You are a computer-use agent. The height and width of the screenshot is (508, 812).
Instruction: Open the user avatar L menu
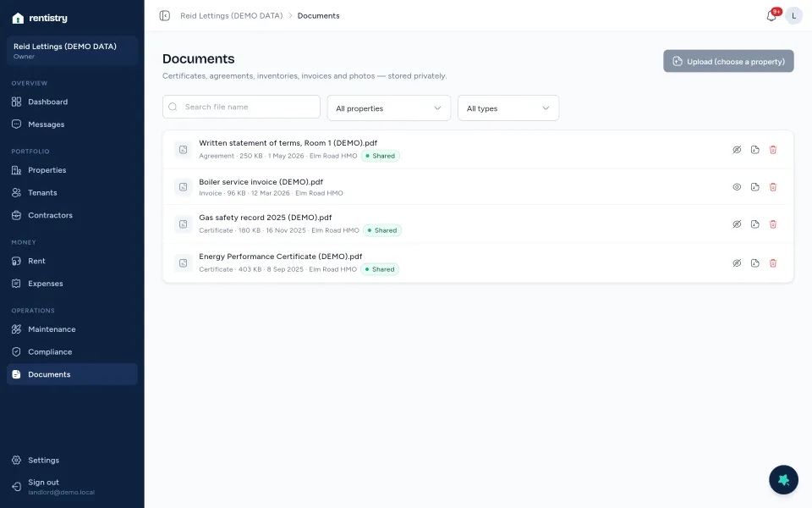point(793,15)
